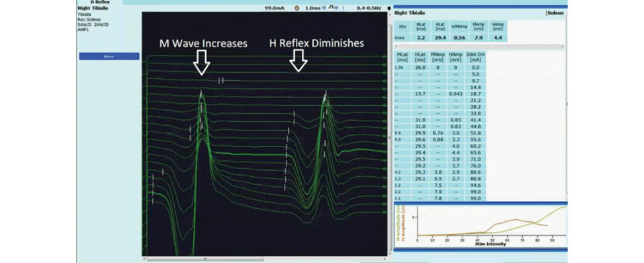
Task: Click the HAmp value 3.3
Action: pos(456,140)
